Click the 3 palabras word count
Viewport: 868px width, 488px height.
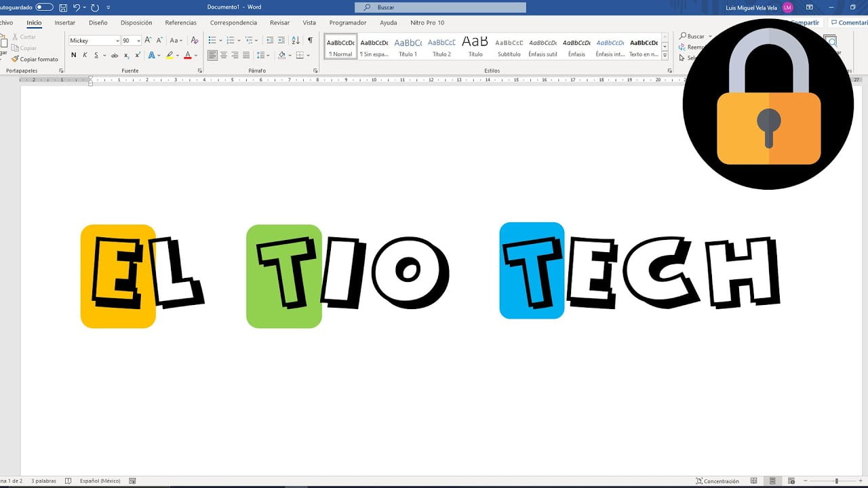[x=43, y=481]
